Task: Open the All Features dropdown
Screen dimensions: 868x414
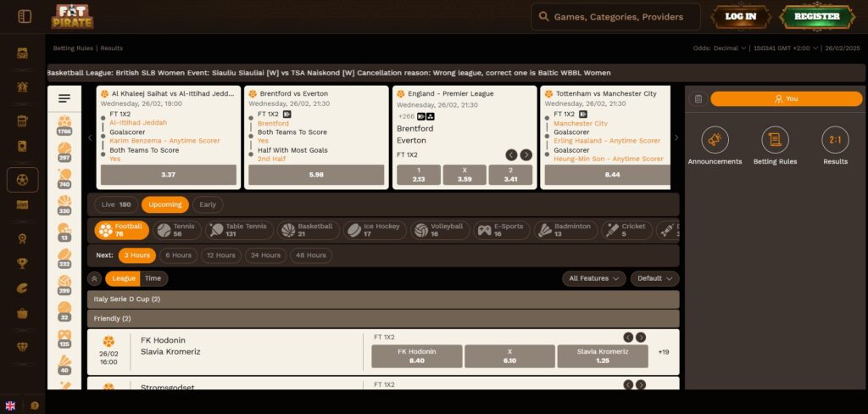Action: tap(594, 278)
